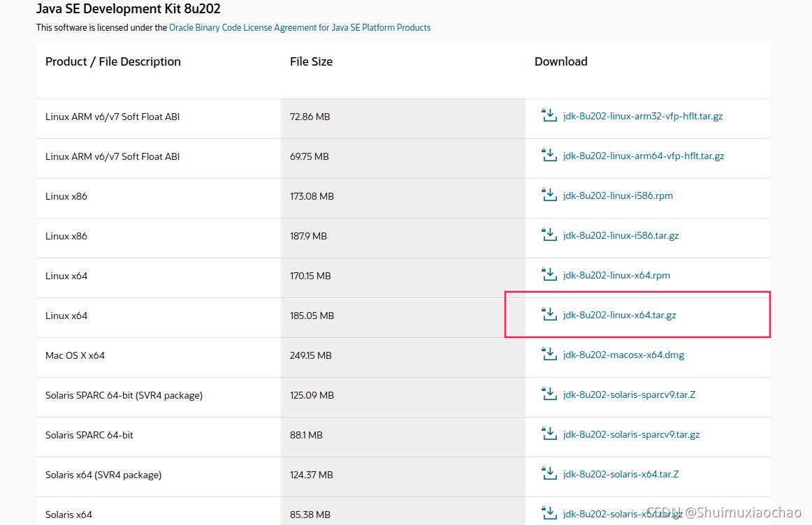Download jdk-8u202-macosx-x64.dmg file link
The image size is (812, 525).
(623, 355)
